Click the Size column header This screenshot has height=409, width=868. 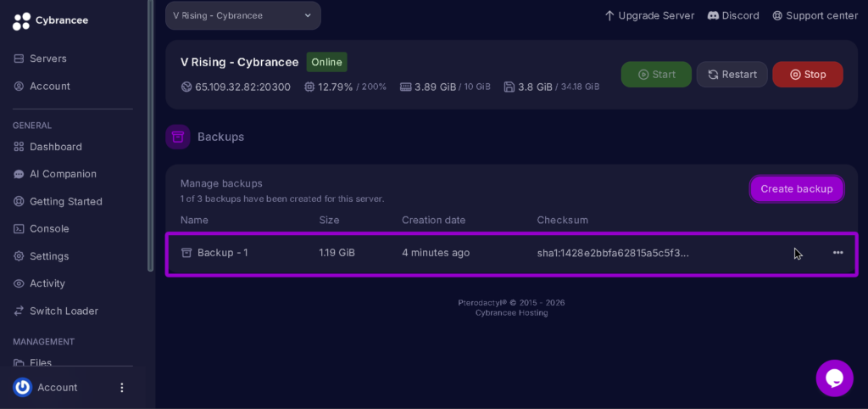[x=330, y=220]
